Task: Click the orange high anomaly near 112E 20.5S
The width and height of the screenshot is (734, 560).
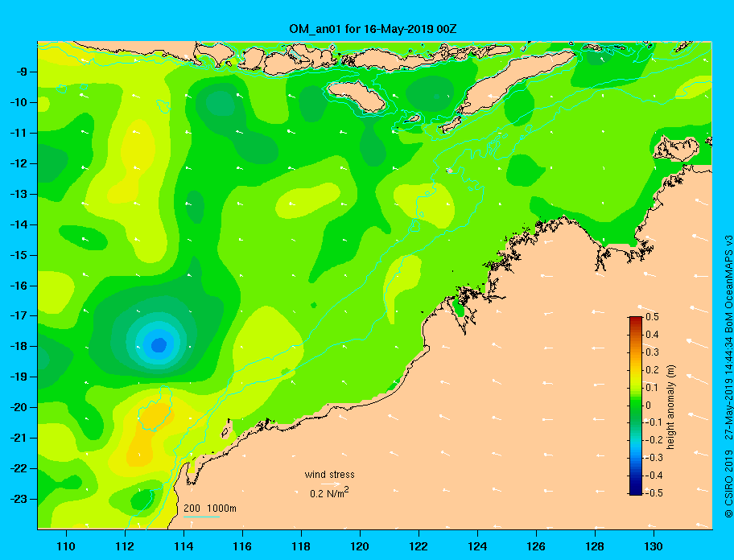Action: point(155,415)
